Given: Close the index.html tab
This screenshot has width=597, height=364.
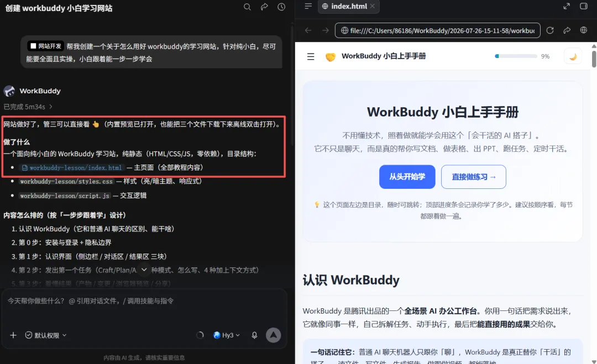Looking at the screenshot, I should (x=373, y=6).
